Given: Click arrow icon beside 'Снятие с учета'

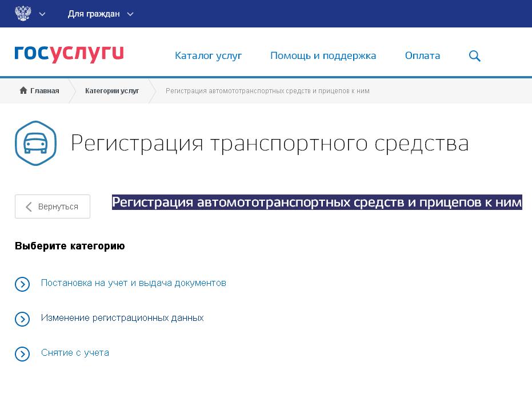Looking at the screenshot, I should click(x=22, y=354).
